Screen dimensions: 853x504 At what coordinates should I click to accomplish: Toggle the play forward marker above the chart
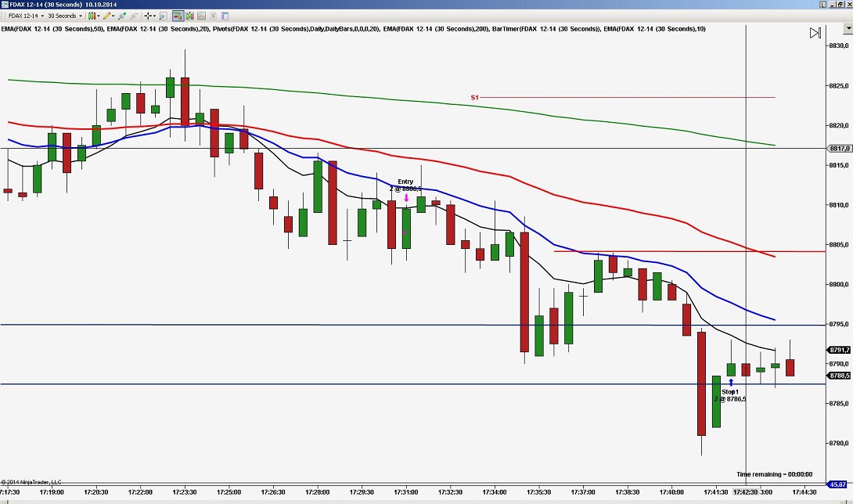tap(815, 33)
